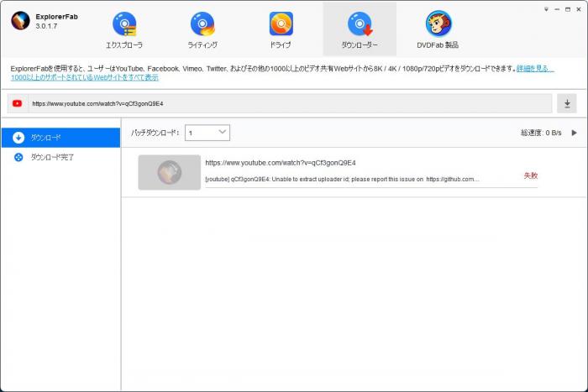Expand the バッチダウンロード count dropdown

[x=207, y=133]
